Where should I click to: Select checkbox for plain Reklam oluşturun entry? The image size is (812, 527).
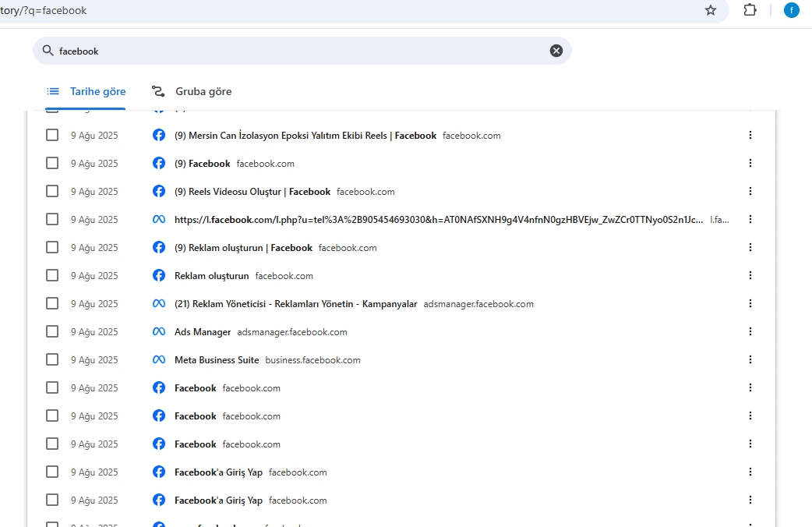(52, 276)
